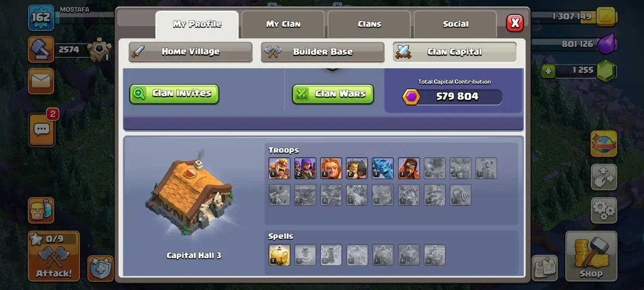Open the settings gears icon

pyautogui.click(x=604, y=210)
